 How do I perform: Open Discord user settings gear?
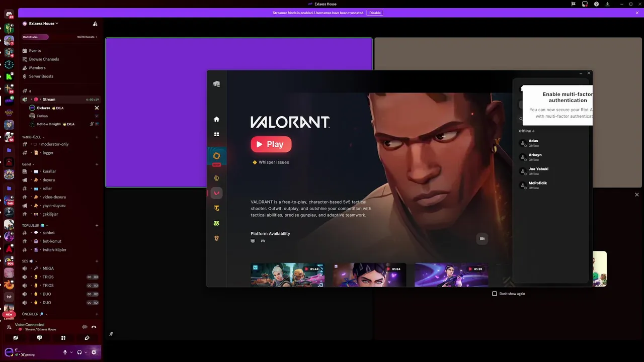pyautogui.click(x=94, y=352)
